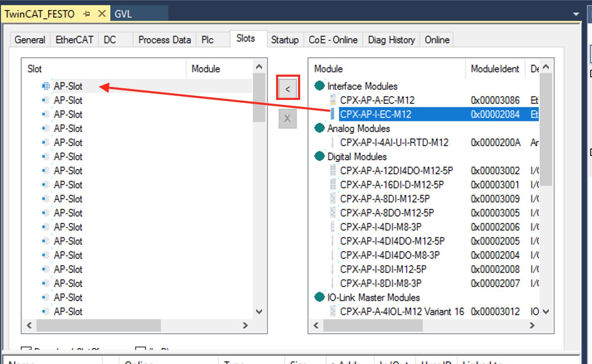Select module CPX-AP-A-EC-M12
The width and height of the screenshot is (592, 364).
[x=377, y=100]
